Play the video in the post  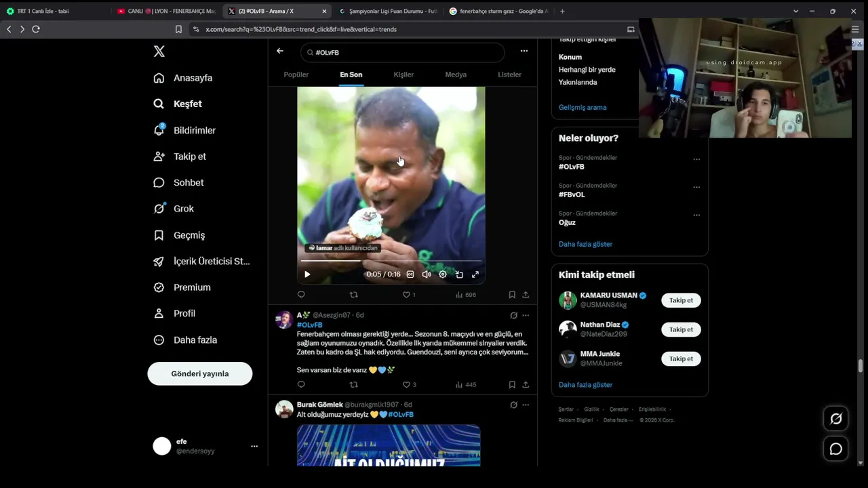coord(307,274)
